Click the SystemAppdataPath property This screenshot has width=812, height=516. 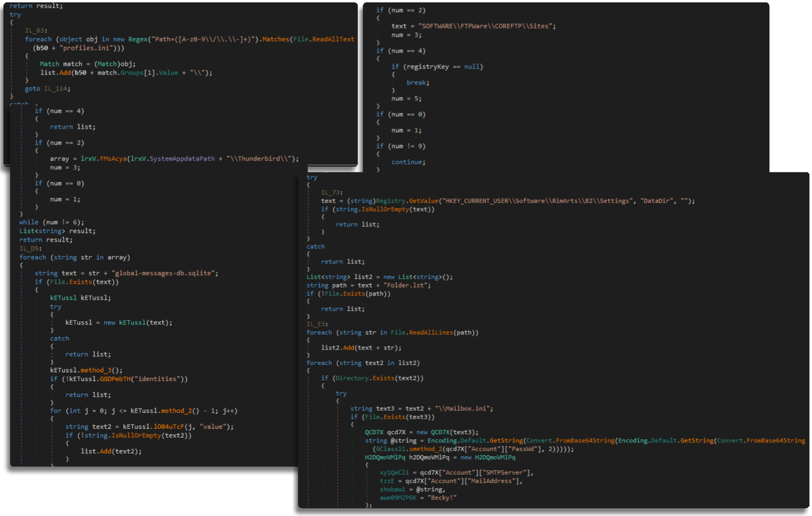[182, 159]
